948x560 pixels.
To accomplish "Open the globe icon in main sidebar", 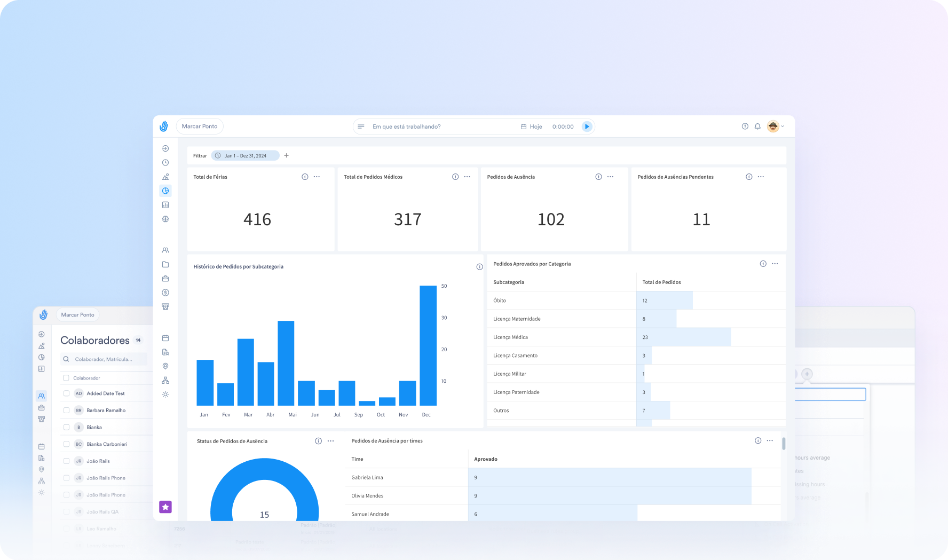I will click(x=165, y=219).
